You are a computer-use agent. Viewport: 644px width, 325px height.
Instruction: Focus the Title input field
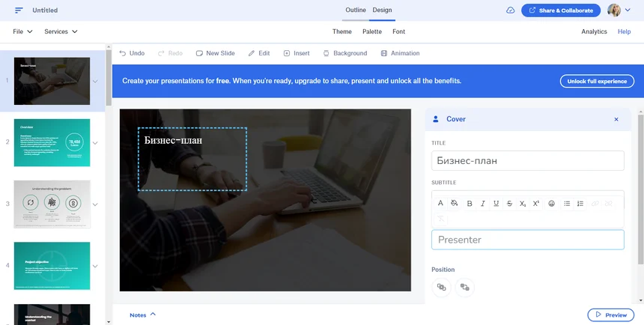527,161
